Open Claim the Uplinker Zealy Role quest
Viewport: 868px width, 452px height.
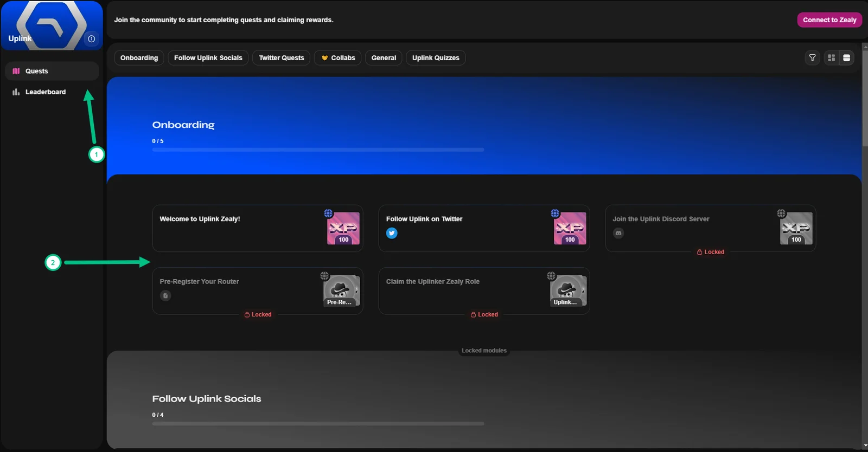[484, 290]
